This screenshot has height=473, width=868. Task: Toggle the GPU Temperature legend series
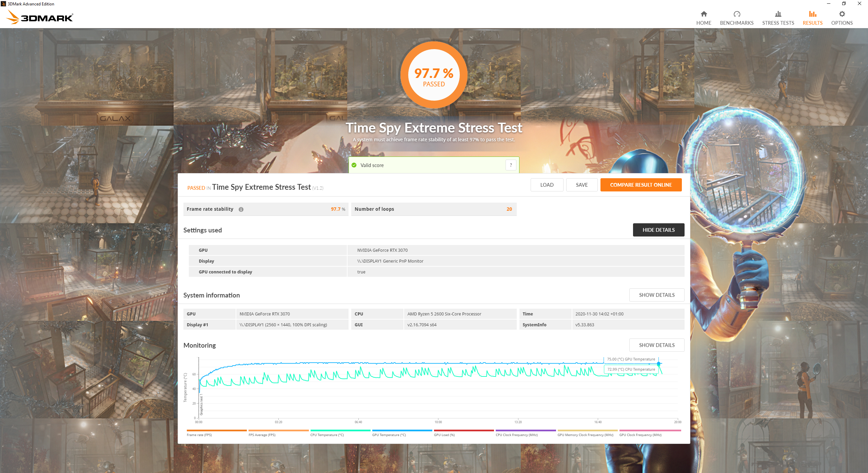[389, 435]
